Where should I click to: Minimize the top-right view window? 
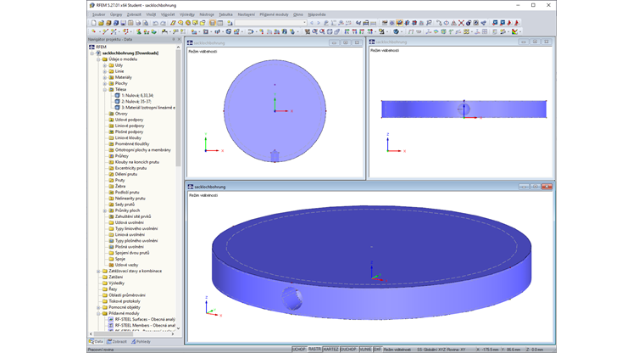524,42
